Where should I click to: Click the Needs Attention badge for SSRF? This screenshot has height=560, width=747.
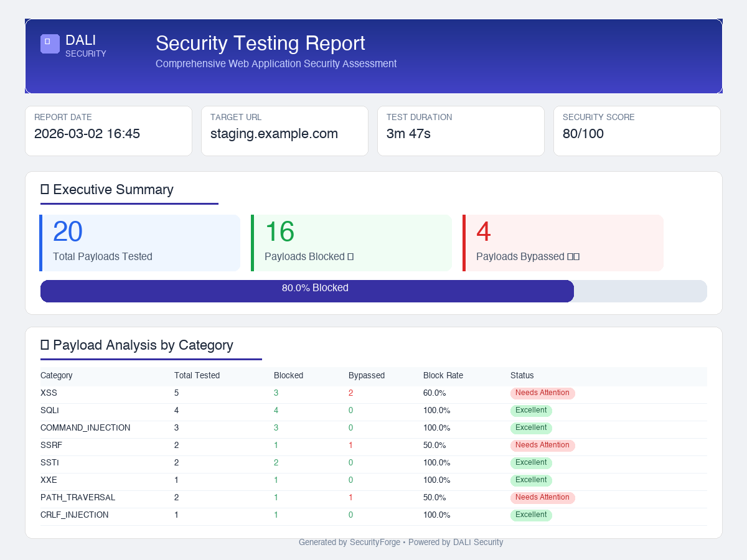pos(542,445)
